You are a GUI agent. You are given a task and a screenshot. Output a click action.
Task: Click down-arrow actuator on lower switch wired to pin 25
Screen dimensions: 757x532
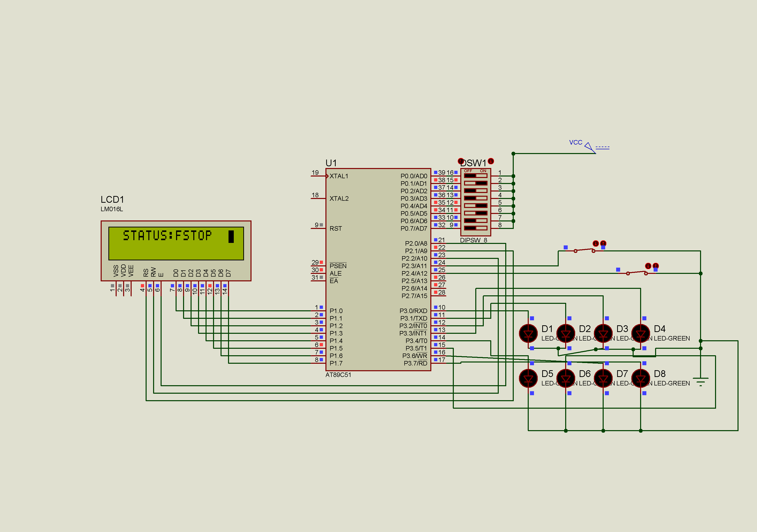click(x=648, y=266)
